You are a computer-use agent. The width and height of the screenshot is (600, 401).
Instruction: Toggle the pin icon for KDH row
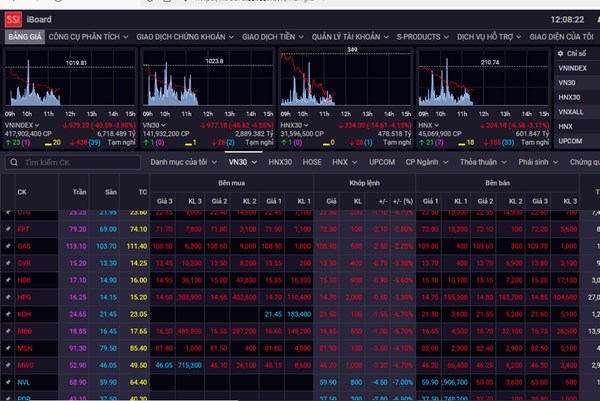tap(8, 314)
